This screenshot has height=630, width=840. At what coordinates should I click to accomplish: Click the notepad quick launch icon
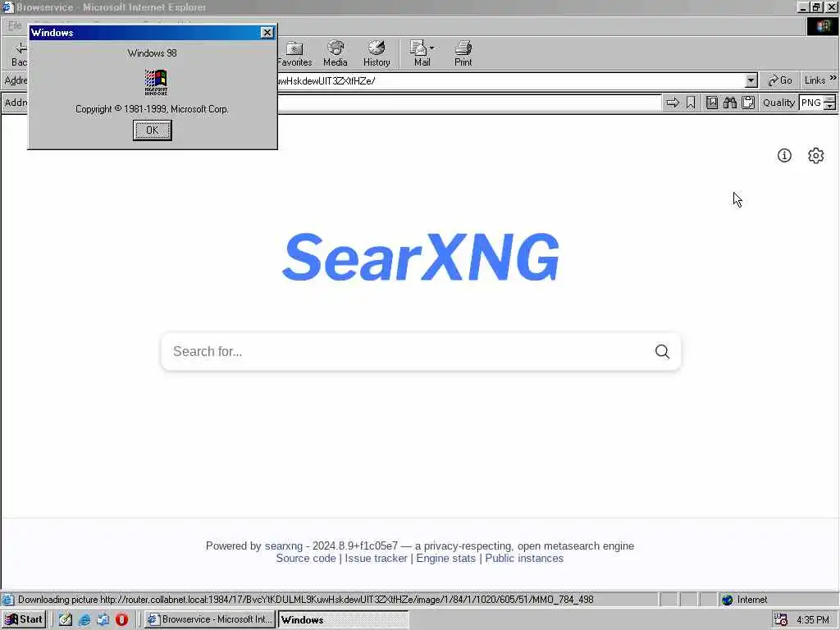pyautogui.click(x=66, y=619)
